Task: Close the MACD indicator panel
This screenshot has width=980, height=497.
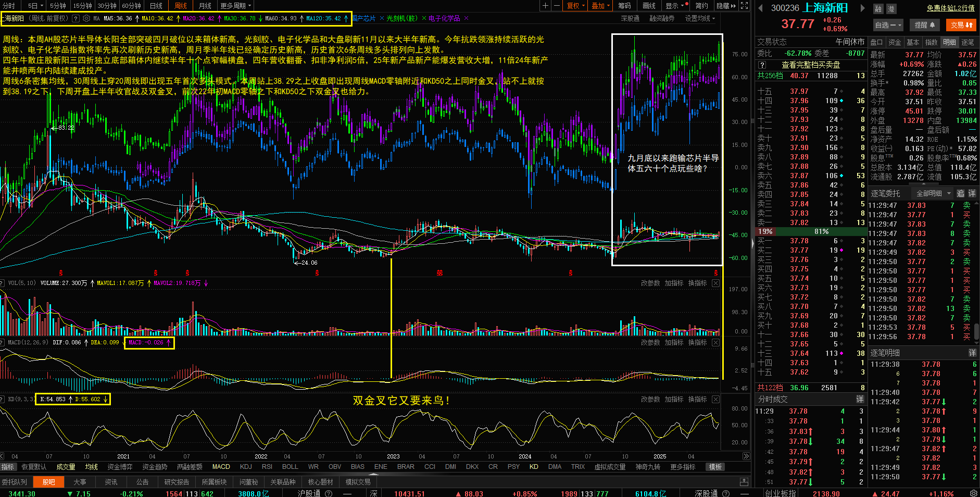Action: pyautogui.click(x=715, y=342)
